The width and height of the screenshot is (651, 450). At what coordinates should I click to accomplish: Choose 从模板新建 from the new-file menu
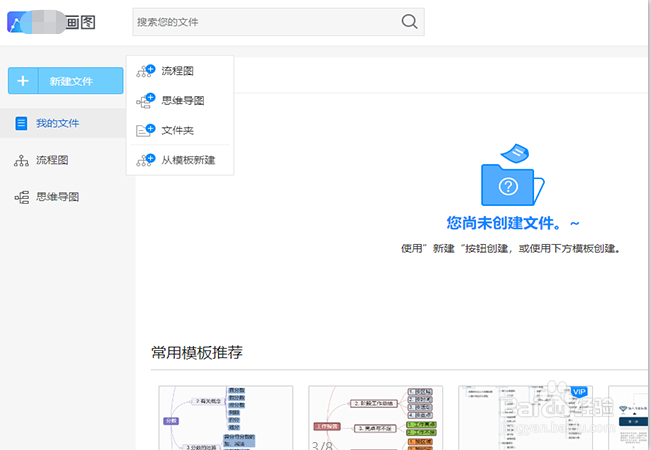click(180, 160)
